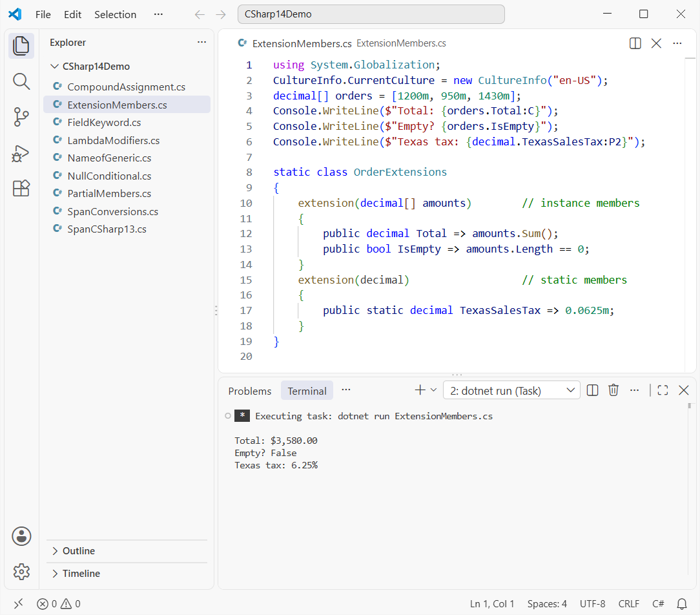Select ExtensionMembers.cs in Explorer
Viewport: 700px width, 615px height.
127,105
